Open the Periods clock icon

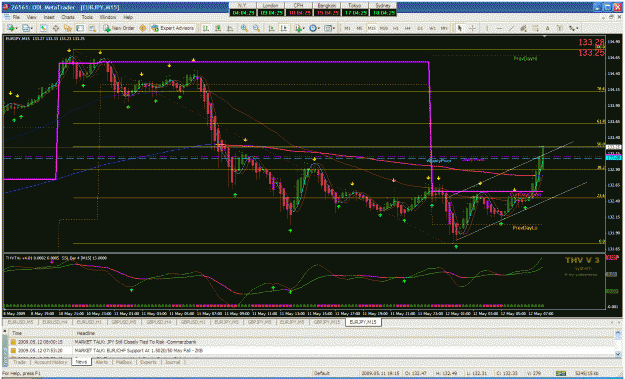313,28
